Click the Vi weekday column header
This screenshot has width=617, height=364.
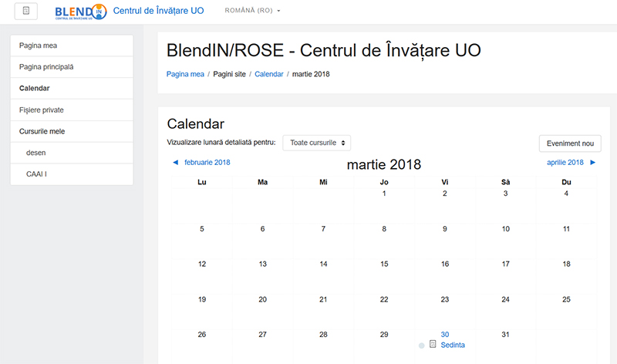(445, 182)
